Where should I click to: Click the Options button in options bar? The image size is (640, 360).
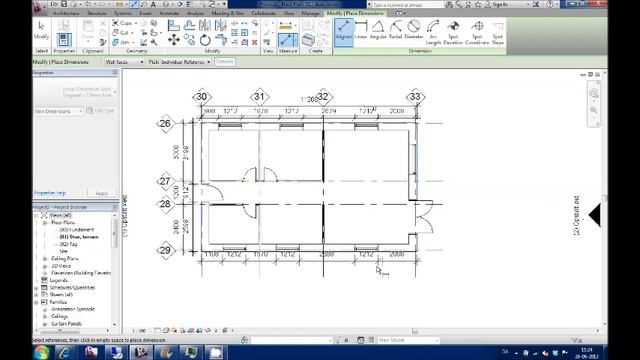224,62
